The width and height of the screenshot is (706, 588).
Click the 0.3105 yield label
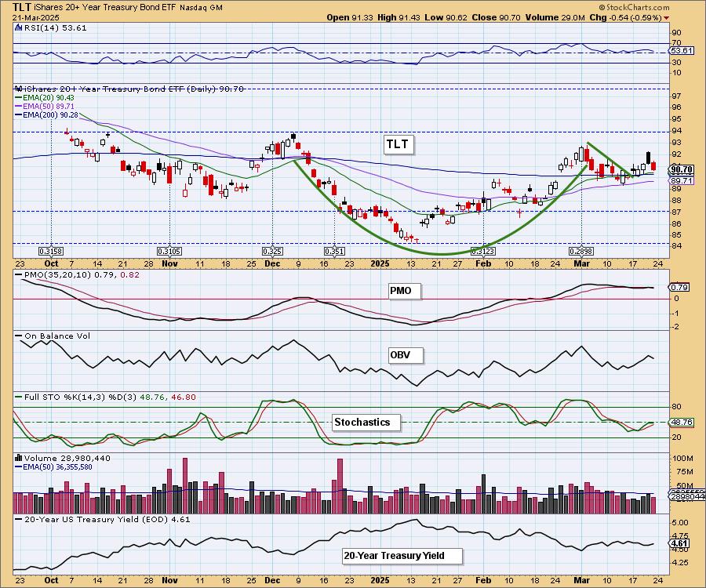[x=169, y=251]
